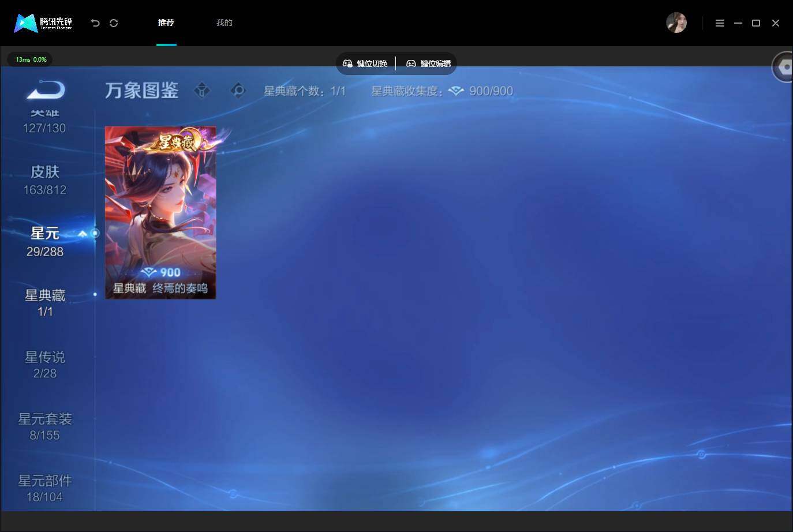Maximize the Tencent Pioneer window
This screenshot has height=532, width=793.
point(756,23)
